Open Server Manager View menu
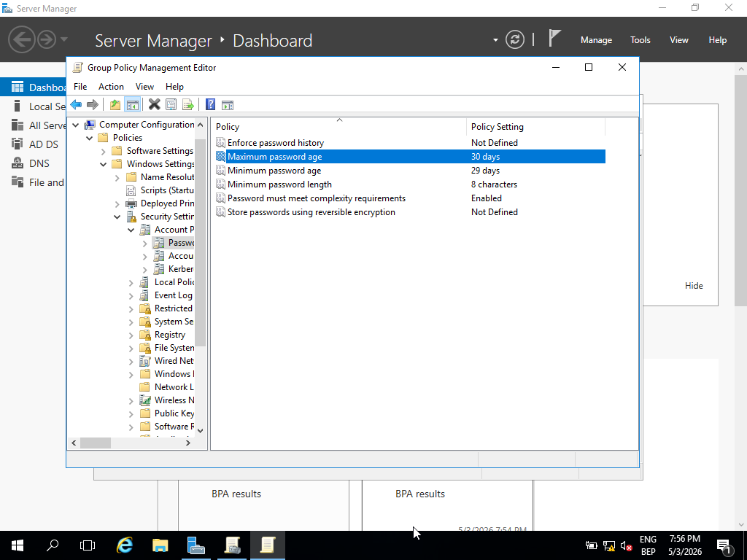747x560 pixels. coord(679,40)
